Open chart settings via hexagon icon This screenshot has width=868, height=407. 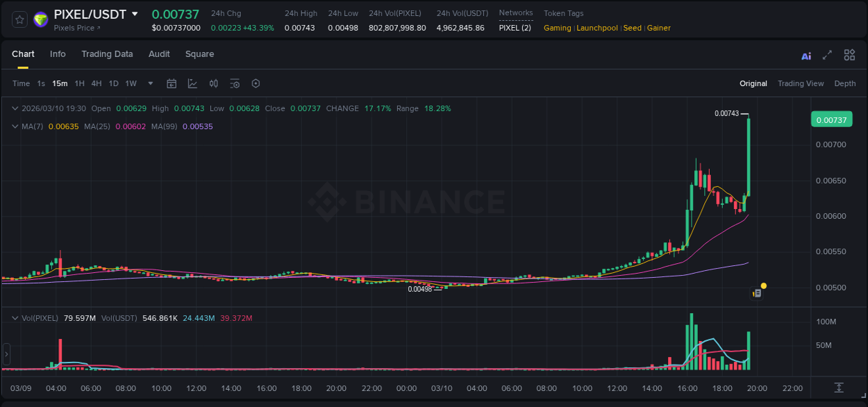click(x=256, y=83)
